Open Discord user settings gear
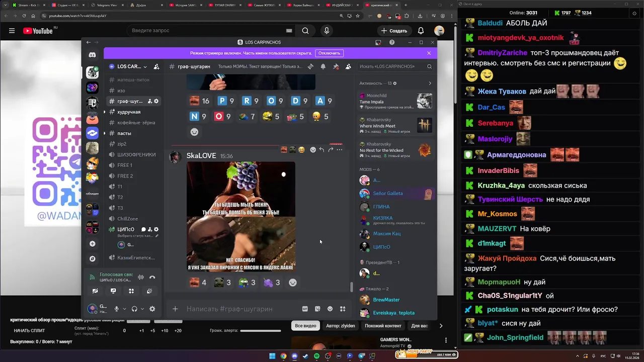Screen dimensions: 644x362 coord(152,309)
